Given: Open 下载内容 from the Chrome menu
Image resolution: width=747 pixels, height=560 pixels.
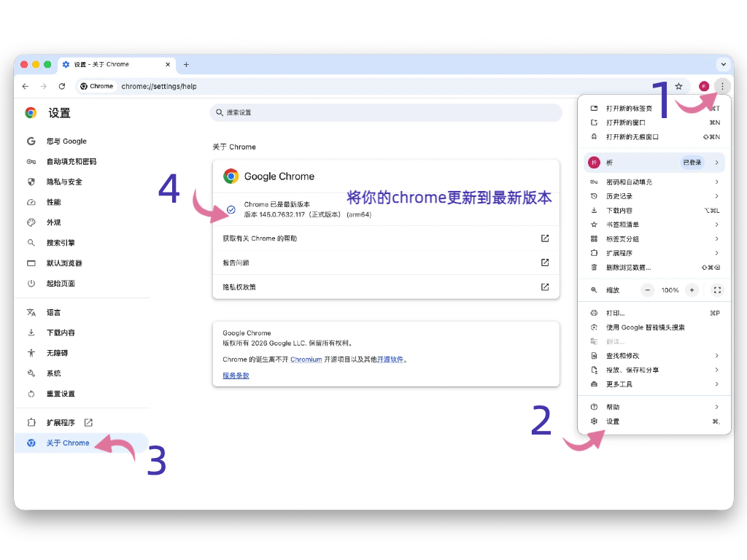Looking at the screenshot, I should pyautogui.click(x=654, y=211).
